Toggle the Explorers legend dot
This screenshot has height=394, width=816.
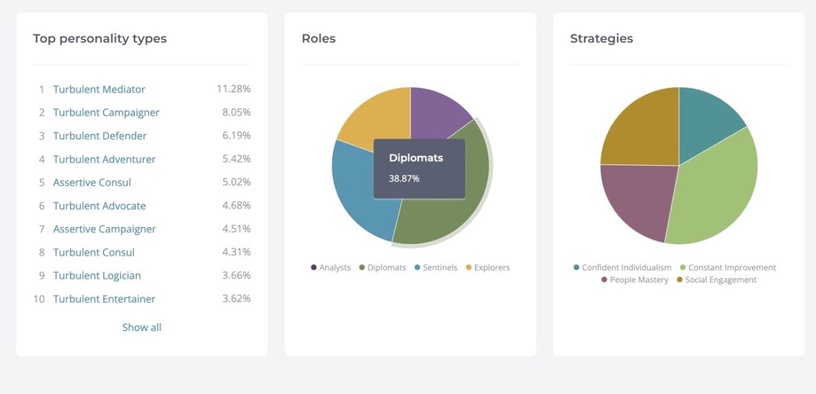(x=468, y=268)
